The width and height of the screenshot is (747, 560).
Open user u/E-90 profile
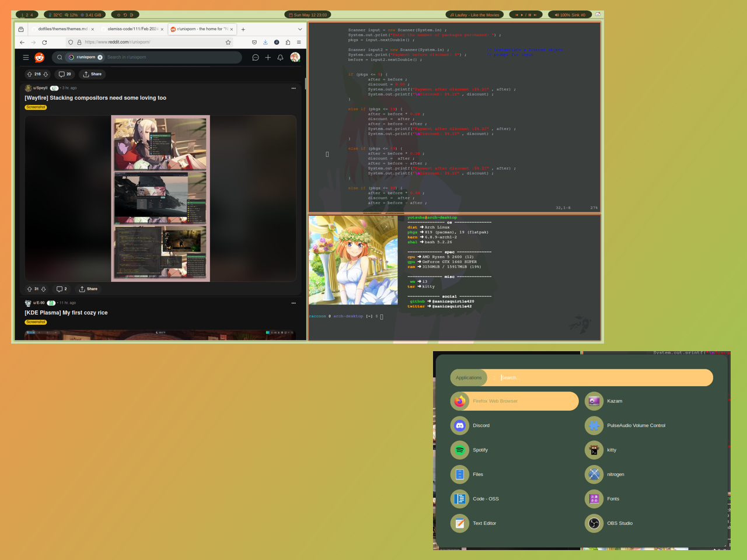click(x=39, y=303)
